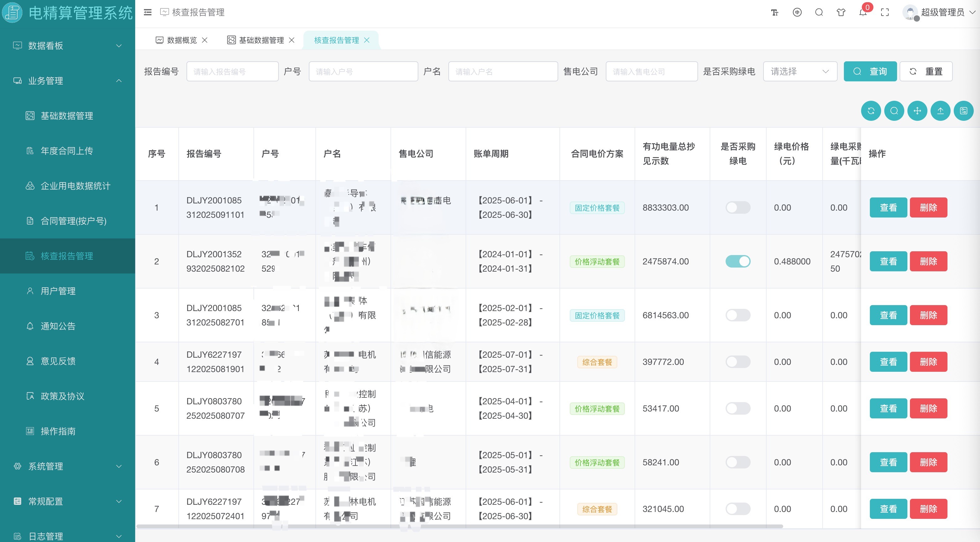Click 删除 button for row 3

[928, 315]
